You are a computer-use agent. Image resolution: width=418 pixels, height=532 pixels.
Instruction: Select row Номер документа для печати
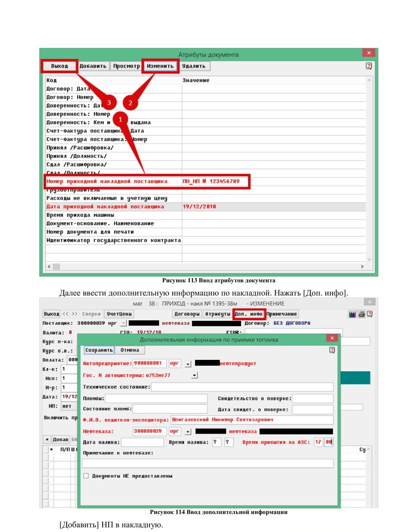[205, 232]
